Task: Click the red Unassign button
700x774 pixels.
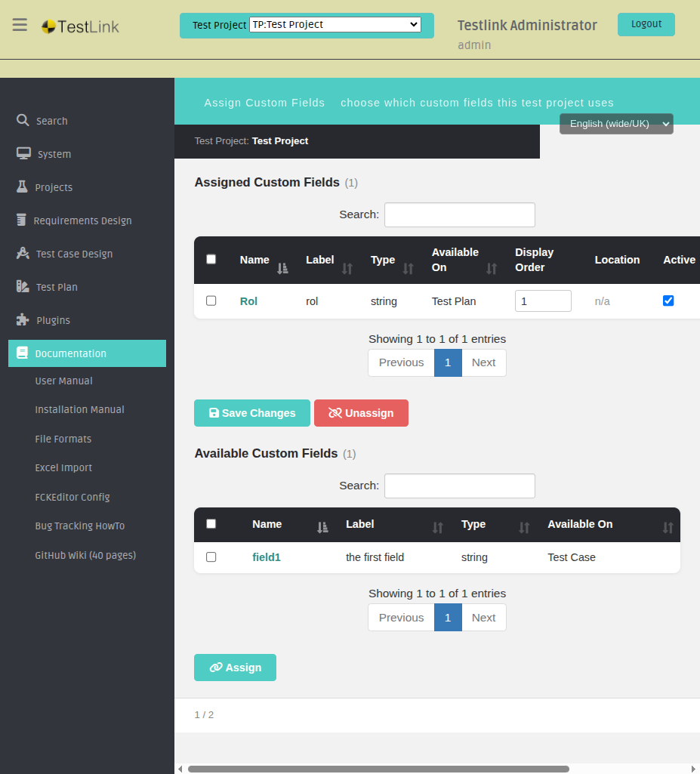Action: [362, 413]
